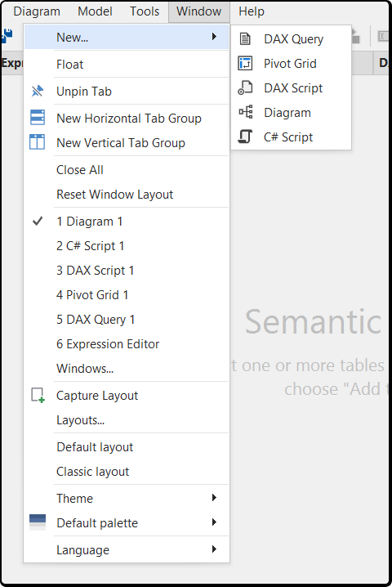Open the Windows... dialog entry
The height and width of the screenshot is (587, 392).
click(127, 369)
